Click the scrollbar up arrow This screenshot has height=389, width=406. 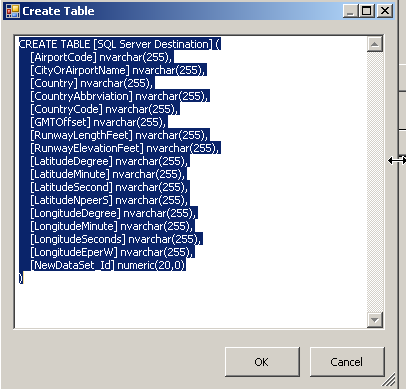point(375,44)
